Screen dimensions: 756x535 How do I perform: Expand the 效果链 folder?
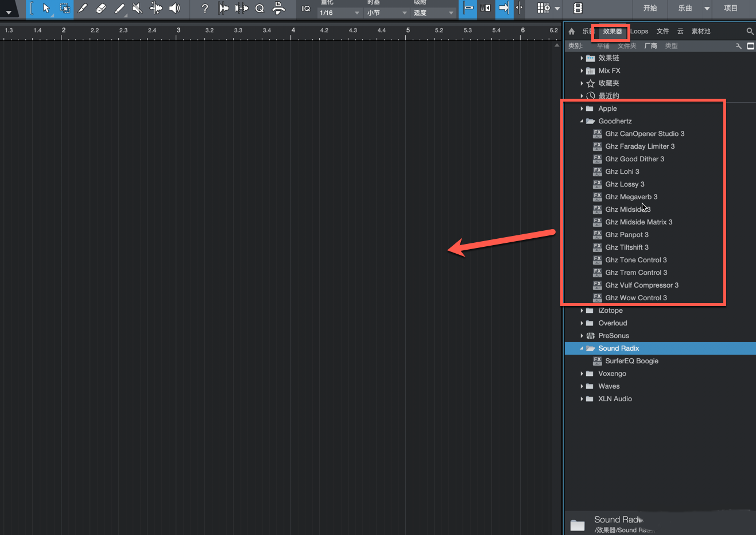[x=581, y=58]
